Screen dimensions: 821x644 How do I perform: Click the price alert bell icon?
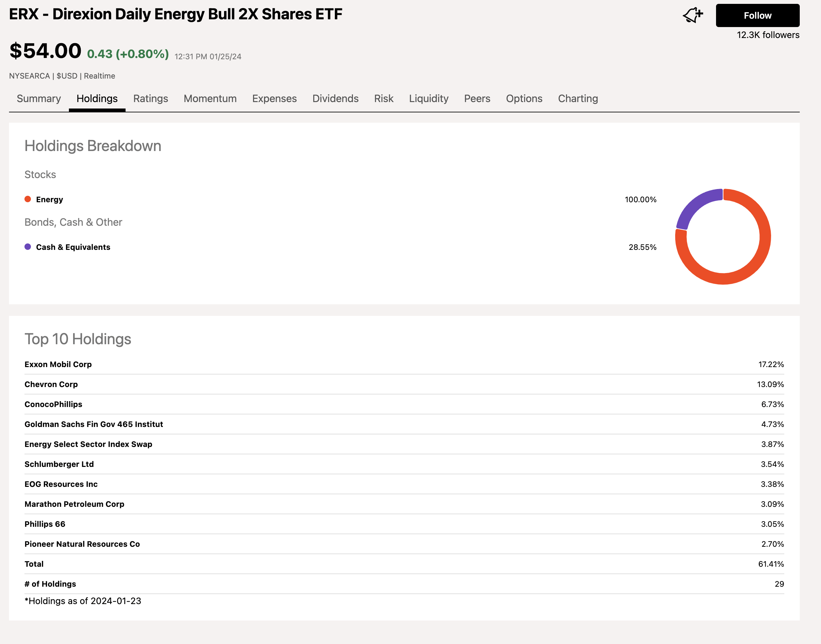click(x=692, y=15)
